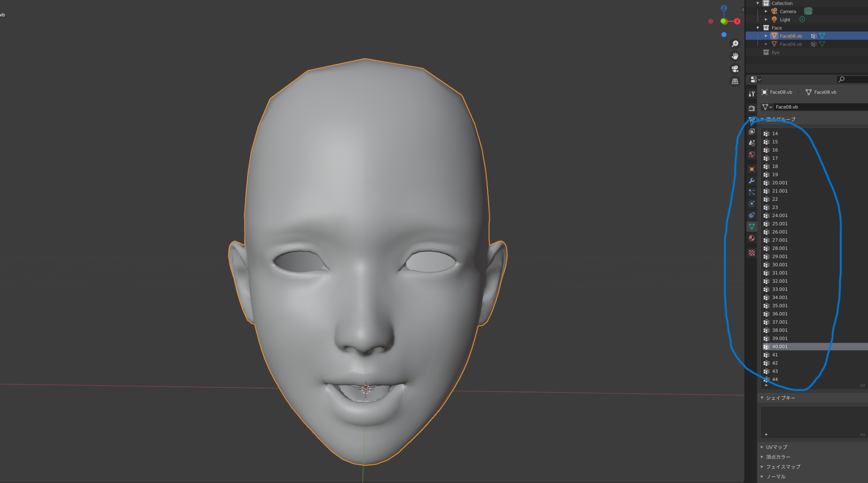Open the World properties tab
868x483 pixels.
[x=752, y=154]
